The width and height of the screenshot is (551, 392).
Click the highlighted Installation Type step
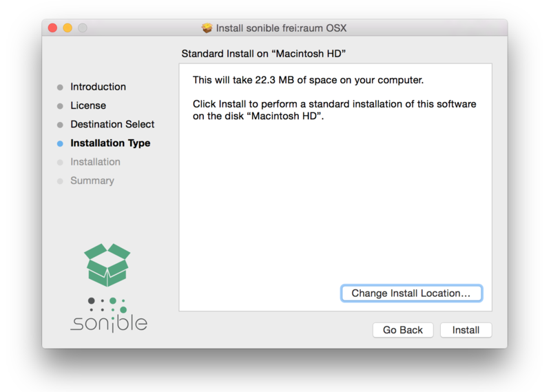[110, 143]
